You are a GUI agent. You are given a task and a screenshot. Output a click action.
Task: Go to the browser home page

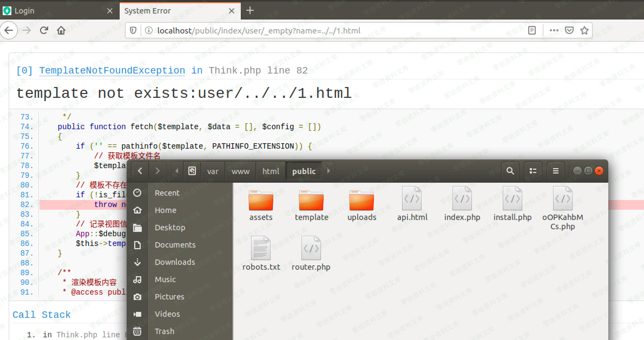click(x=61, y=30)
